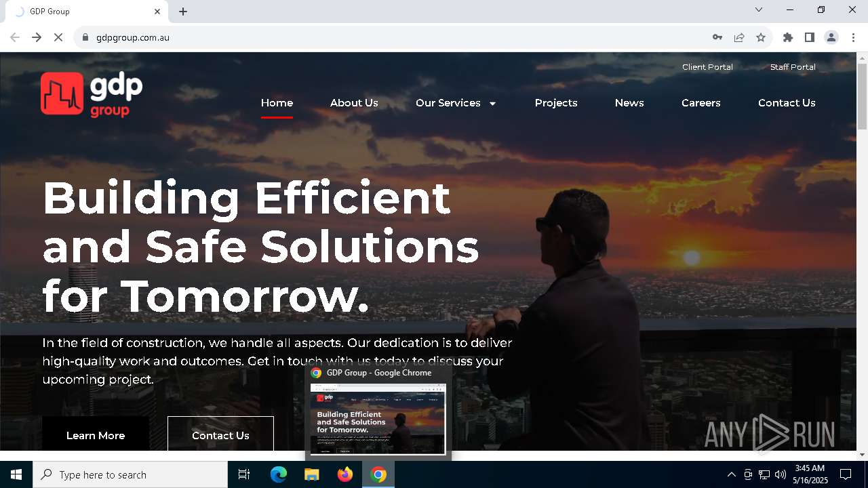868x488 pixels.
Task: Open the About Us page
Action: pos(354,103)
